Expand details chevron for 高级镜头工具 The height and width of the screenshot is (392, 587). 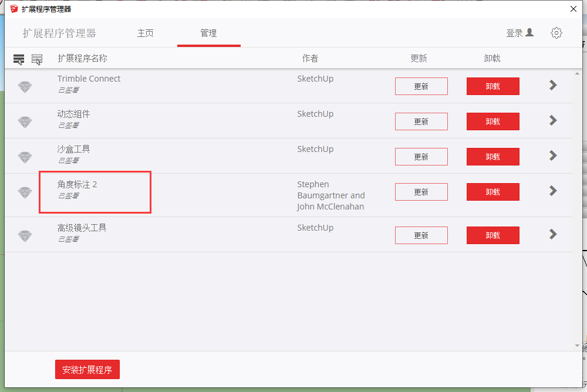tap(553, 234)
